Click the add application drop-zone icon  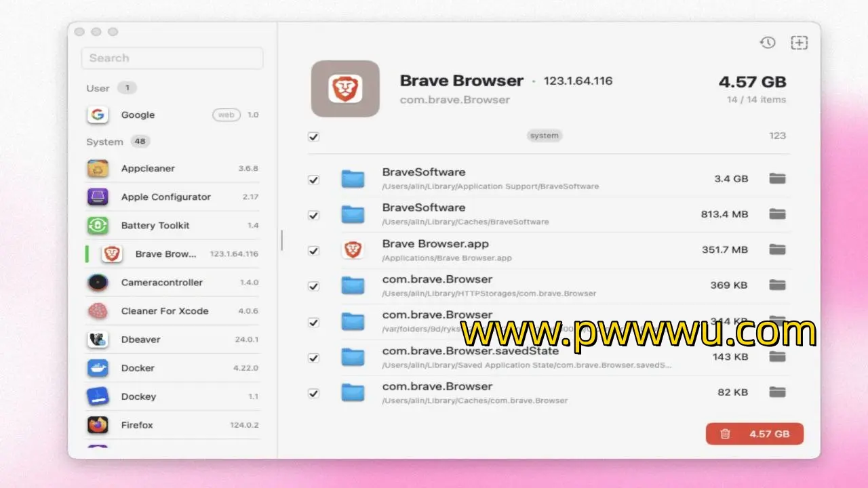[x=800, y=43]
